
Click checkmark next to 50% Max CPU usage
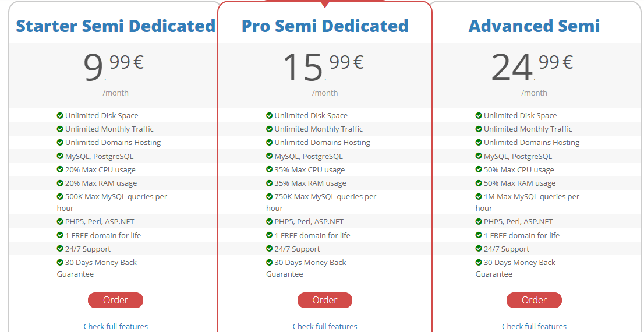pyautogui.click(x=479, y=169)
